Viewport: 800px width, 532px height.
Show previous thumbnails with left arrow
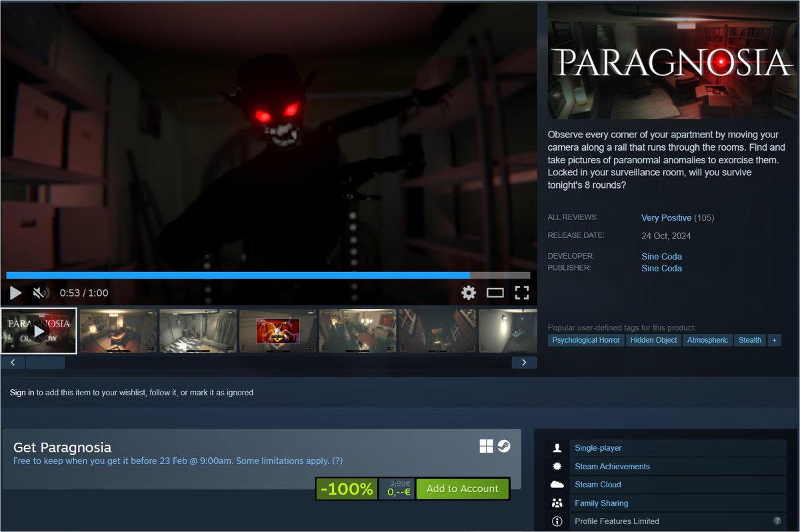(x=13, y=363)
